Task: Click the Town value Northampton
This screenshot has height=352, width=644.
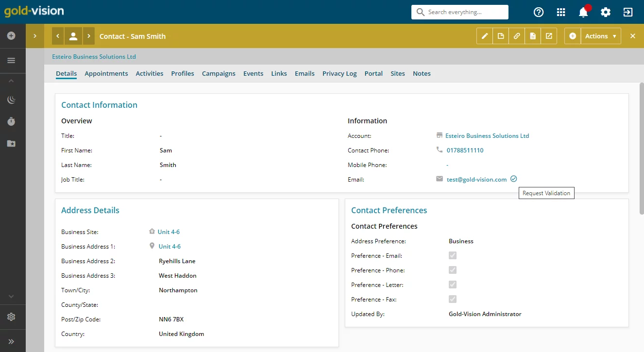Action: click(x=178, y=290)
